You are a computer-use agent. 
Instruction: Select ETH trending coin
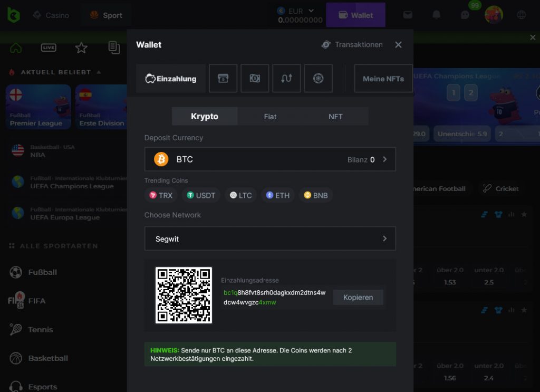[278, 195]
